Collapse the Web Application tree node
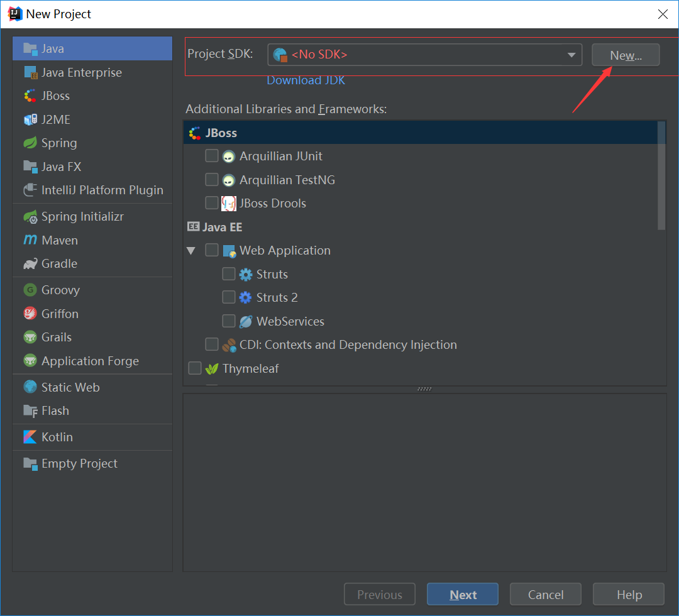679x616 pixels. [x=191, y=251]
